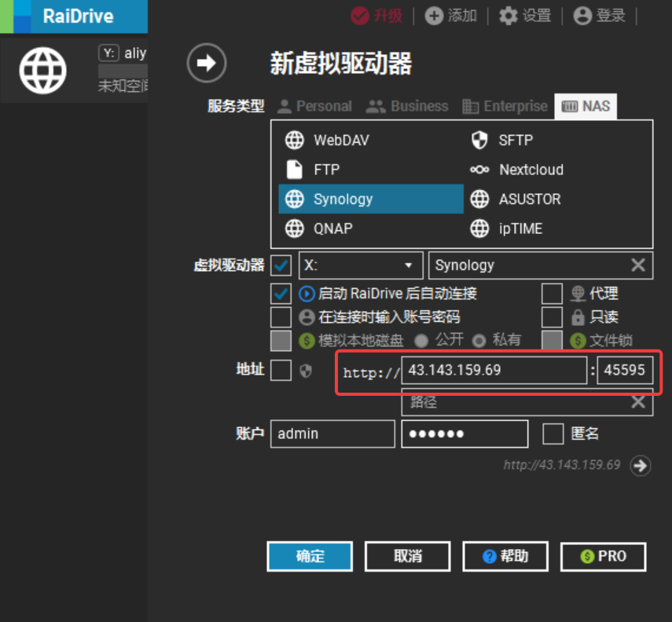The height and width of the screenshot is (622, 672).
Task: Click the IP address field 43.143.159.69
Action: (494, 370)
